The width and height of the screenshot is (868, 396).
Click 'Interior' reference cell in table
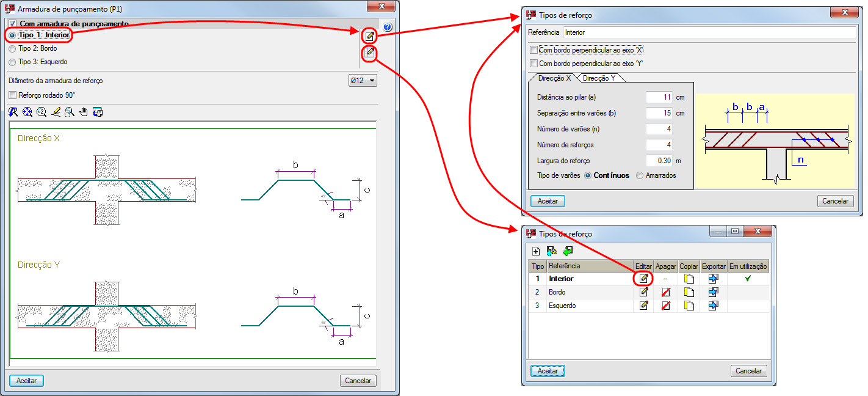tap(590, 278)
